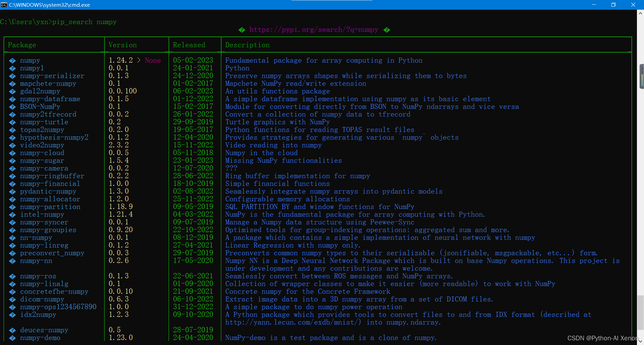Click version 1.24.2 of numpy
Image resolution: width=644 pixels, height=345 pixels.
[x=121, y=60]
